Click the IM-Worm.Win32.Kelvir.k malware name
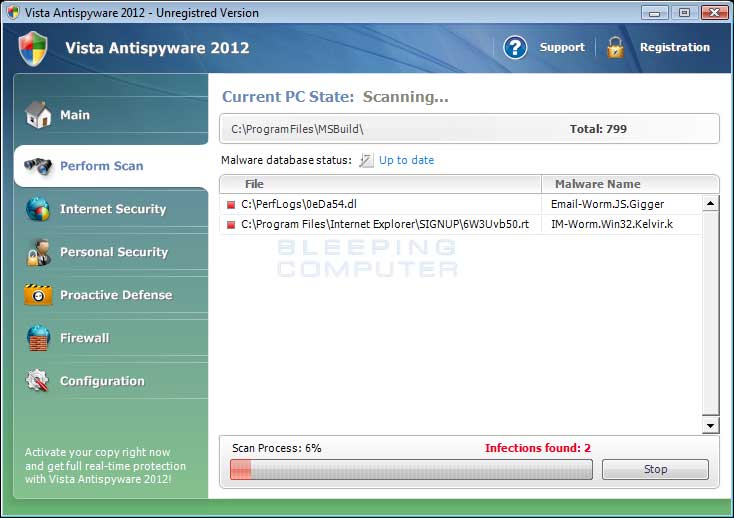The width and height of the screenshot is (734, 518). tap(612, 224)
